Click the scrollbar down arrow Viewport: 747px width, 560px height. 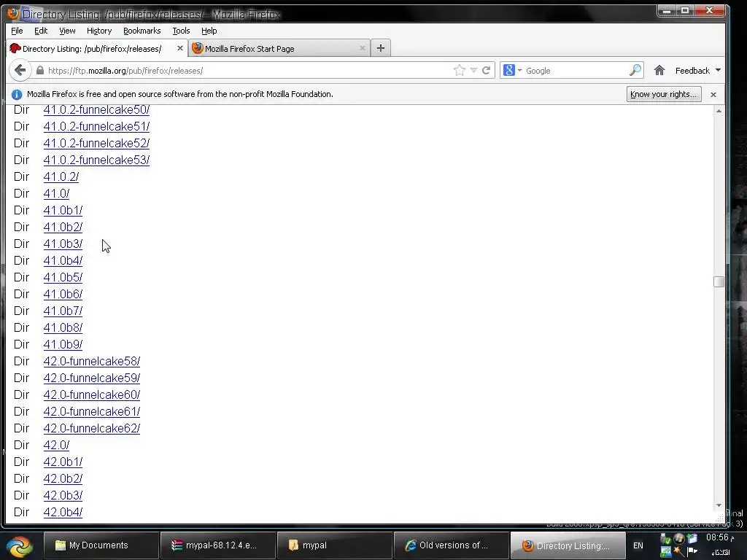click(x=719, y=505)
